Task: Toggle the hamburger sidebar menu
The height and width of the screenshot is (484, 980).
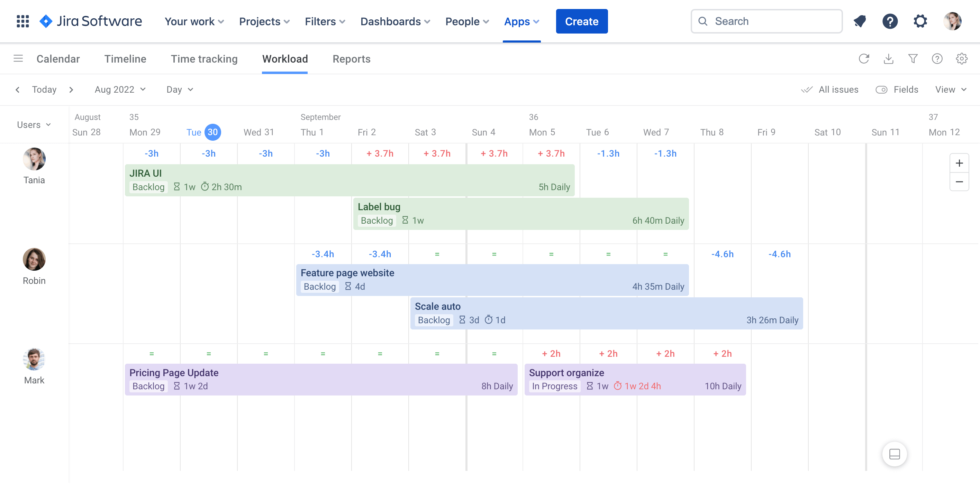Action: (18, 58)
